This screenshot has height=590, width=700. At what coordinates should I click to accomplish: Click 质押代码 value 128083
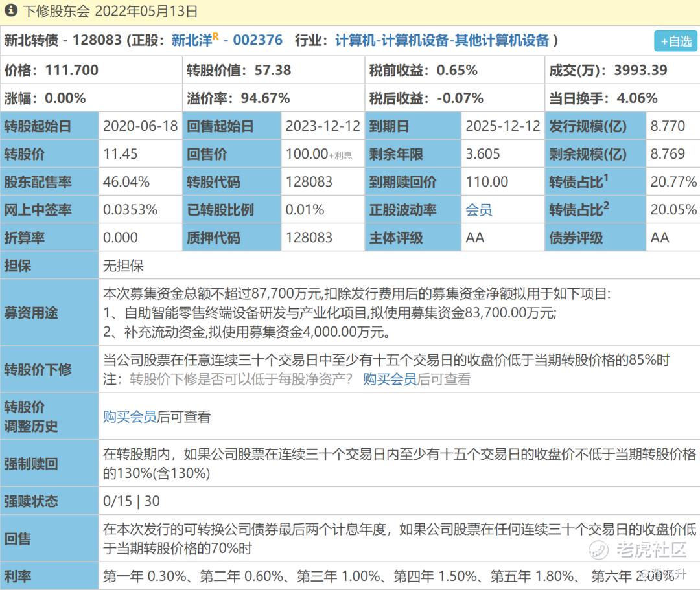pyautogui.click(x=309, y=238)
